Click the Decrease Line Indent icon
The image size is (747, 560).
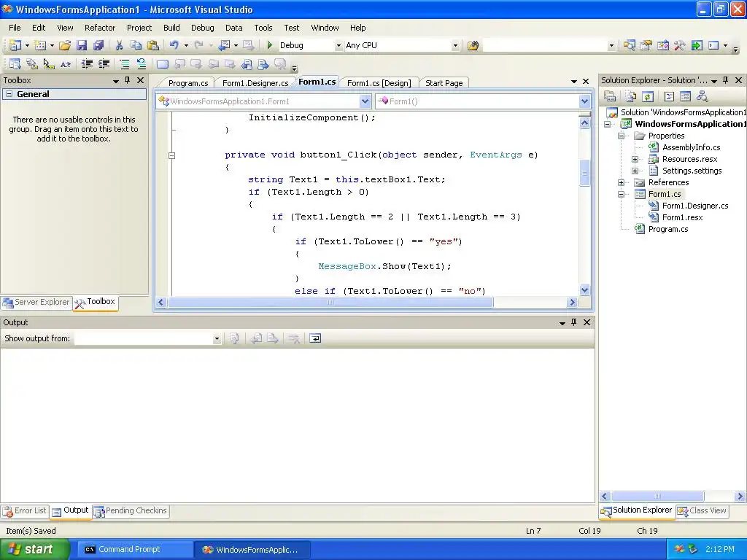(88, 64)
